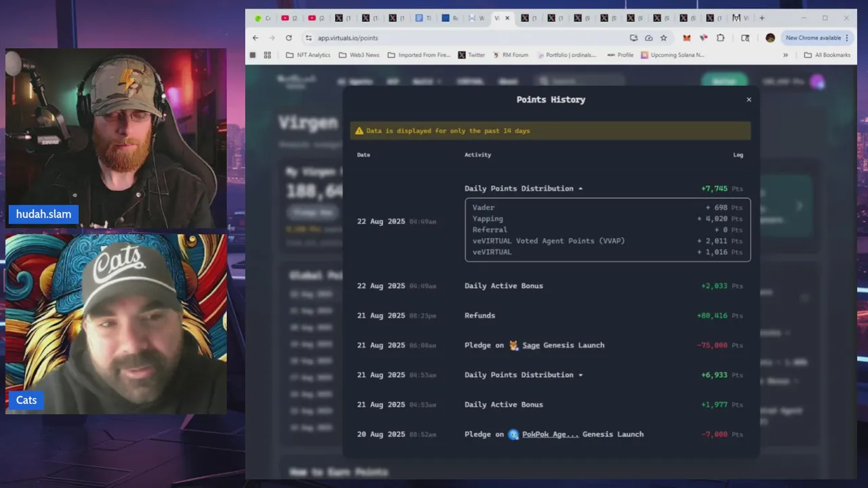Open the RM Forum bookmark
Image resolution: width=868 pixels, height=488 pixels.
tap(510, 55)
